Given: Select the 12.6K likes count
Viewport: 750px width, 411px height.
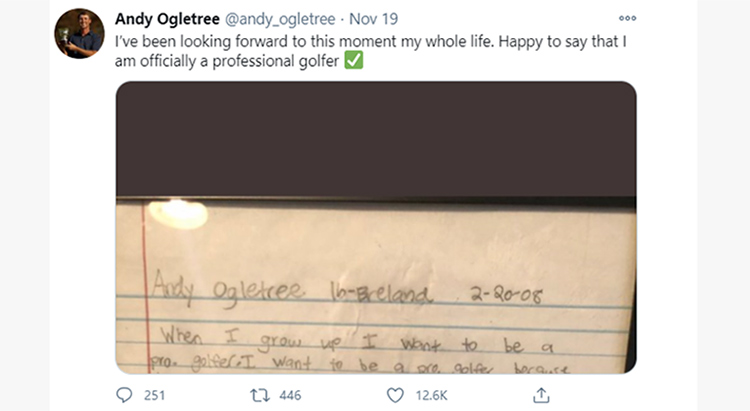Looking at the screenshot, I should click(431, 395).
